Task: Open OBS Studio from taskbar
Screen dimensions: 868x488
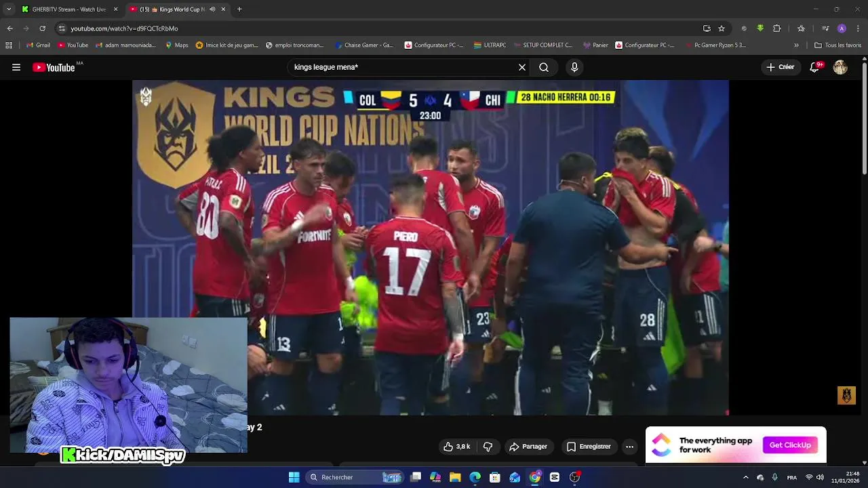Action: tap(574, 477)
